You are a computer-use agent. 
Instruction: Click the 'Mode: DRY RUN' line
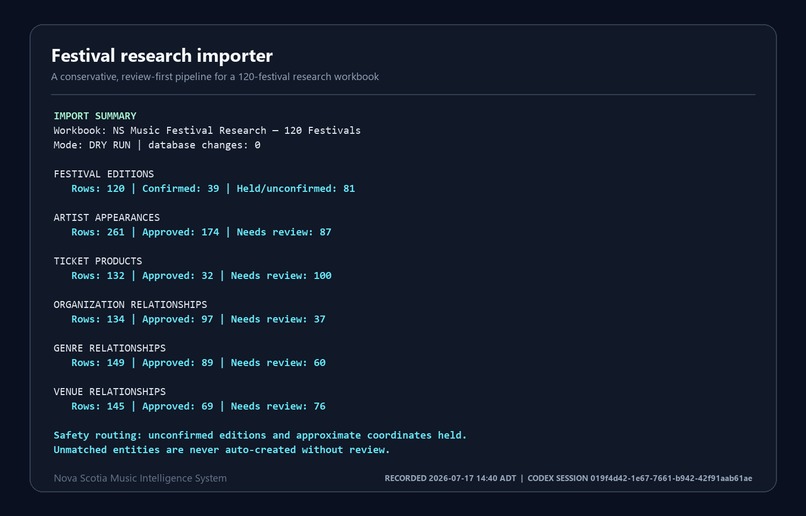click(157, 145)
